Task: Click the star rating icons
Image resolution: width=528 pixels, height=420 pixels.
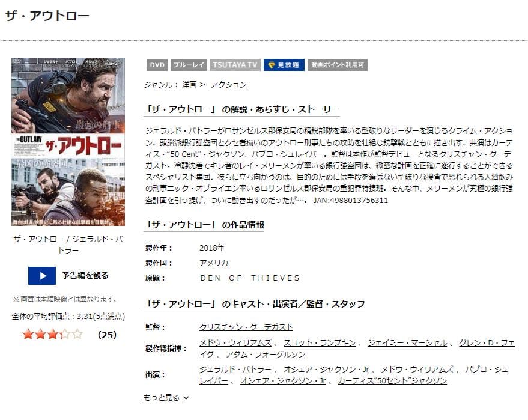Action: [52, 335]
